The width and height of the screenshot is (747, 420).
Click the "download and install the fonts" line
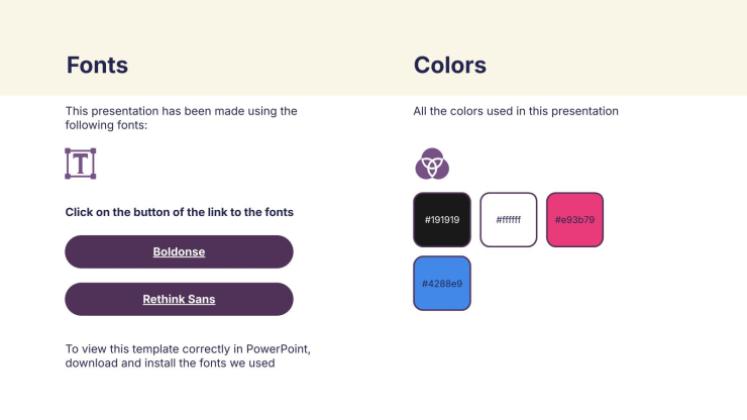[170, 363]
